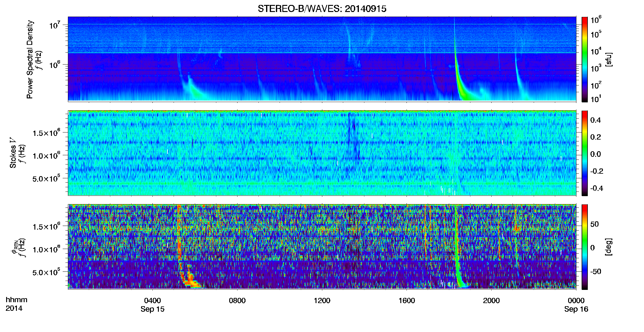Click the 0.4 value on the Stokes colorbar

[x=595, y=120]
